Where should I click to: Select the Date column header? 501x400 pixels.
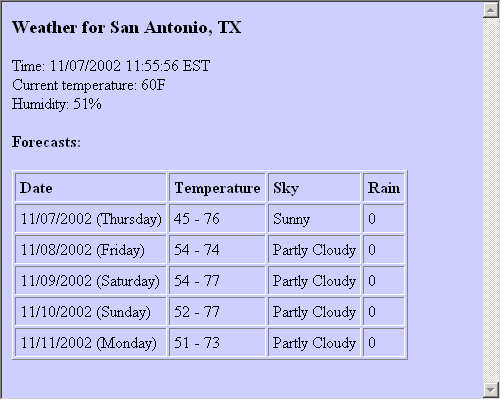(x=91, y=188)
